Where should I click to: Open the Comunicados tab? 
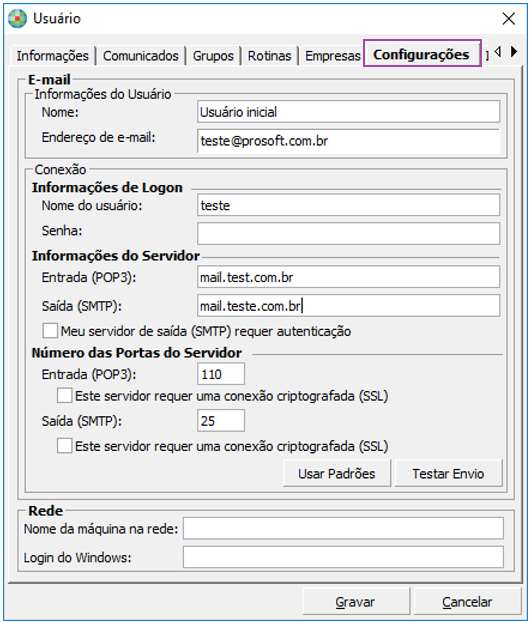pyautogui.click(x=141, y=56)
